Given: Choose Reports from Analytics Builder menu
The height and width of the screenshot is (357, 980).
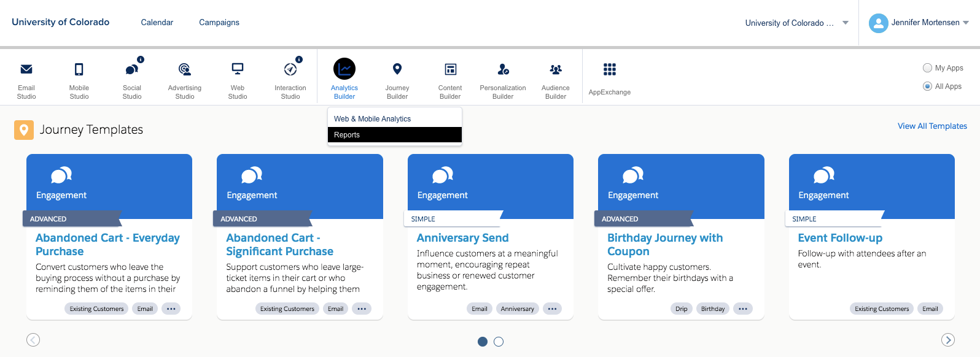Looking at the screenshot, I should (395, 135).
